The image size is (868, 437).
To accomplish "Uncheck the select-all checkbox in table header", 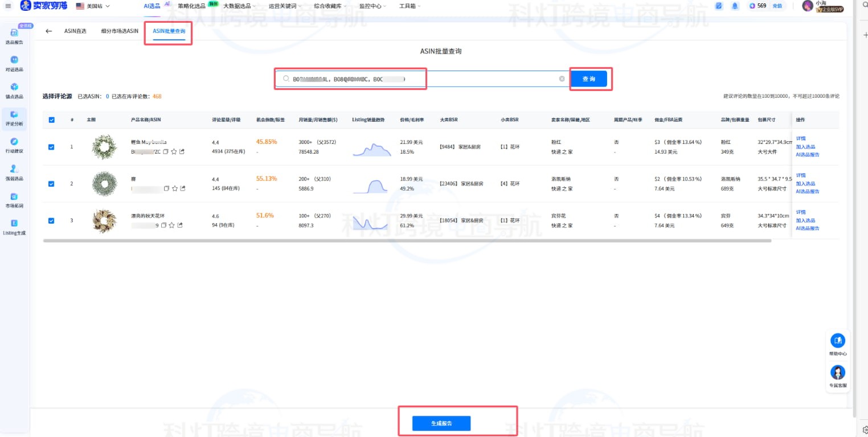I will [51, 119].
